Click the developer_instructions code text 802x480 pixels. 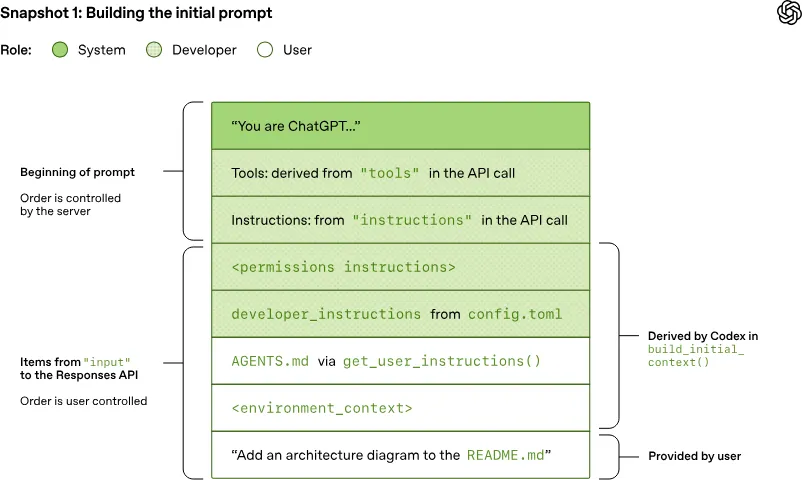click(x=326, y=314)
